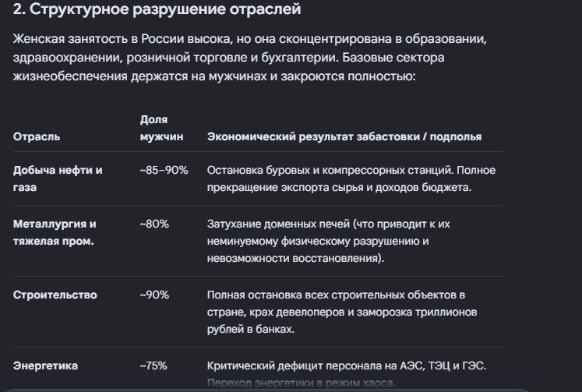Select the "Отрасль" column header
Viewport: 582px width, 392px height.
[37, 136]
